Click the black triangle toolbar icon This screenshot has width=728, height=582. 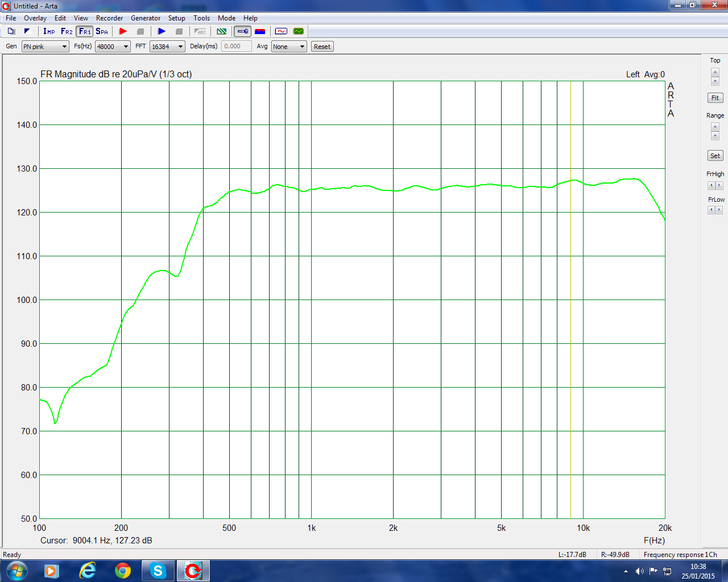(x=27, y=31)
